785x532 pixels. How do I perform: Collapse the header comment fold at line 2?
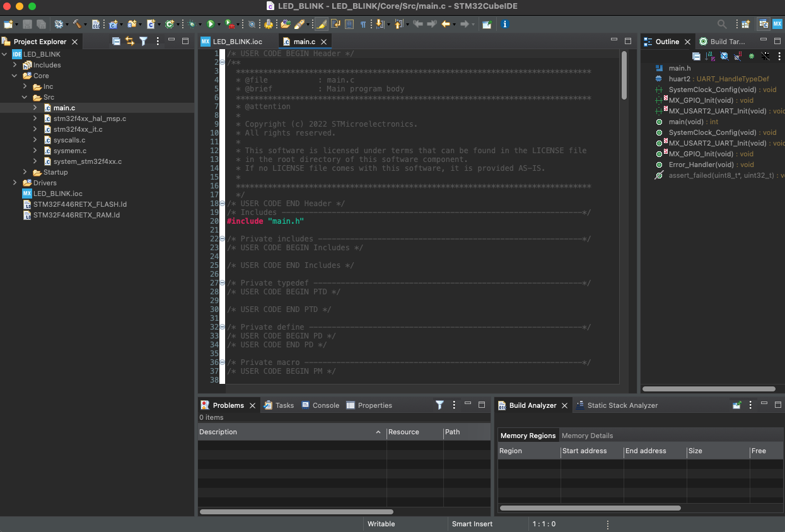click(222, 62)
